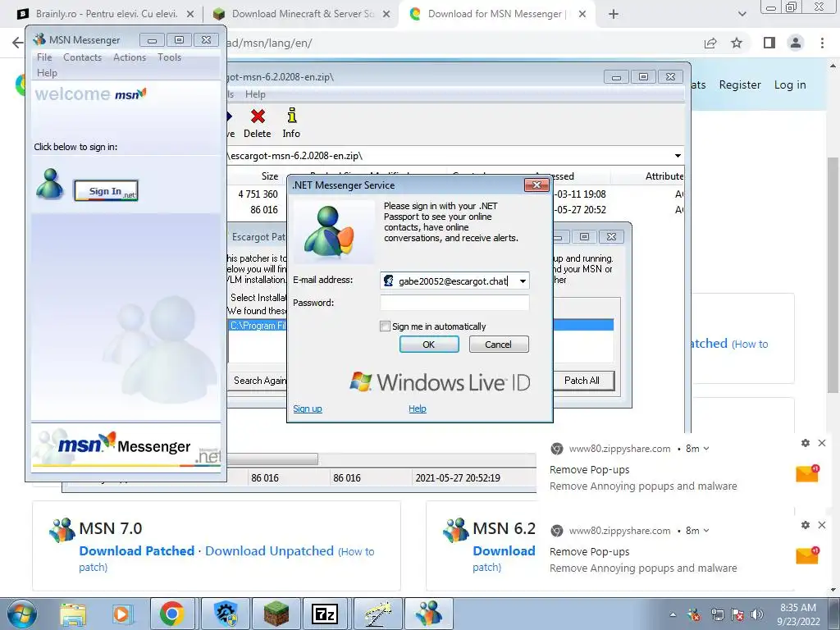Click Size column header in 7-Zip
Image resolution: width=840 pixels, height=630 pixels.
(269, 176)
